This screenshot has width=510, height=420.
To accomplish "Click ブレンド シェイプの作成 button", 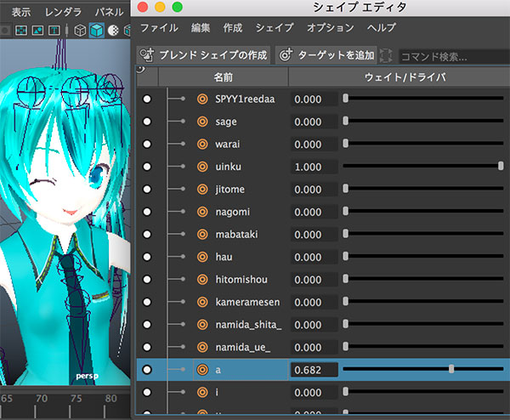I will (204, 55).
